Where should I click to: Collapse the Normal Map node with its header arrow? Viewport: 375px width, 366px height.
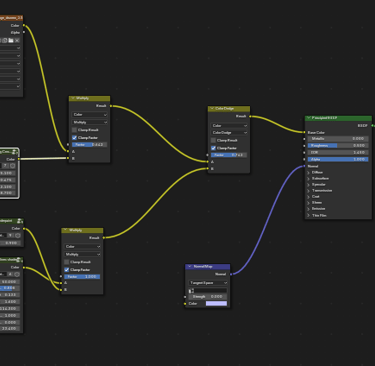coord(189,266)
